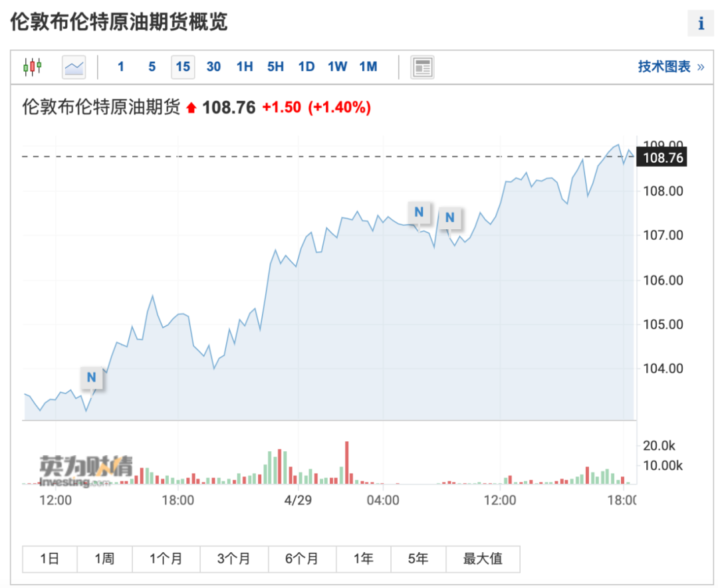718x588 pixels.
Task: Select the 1M interval
Action: (x=368, y=67)
